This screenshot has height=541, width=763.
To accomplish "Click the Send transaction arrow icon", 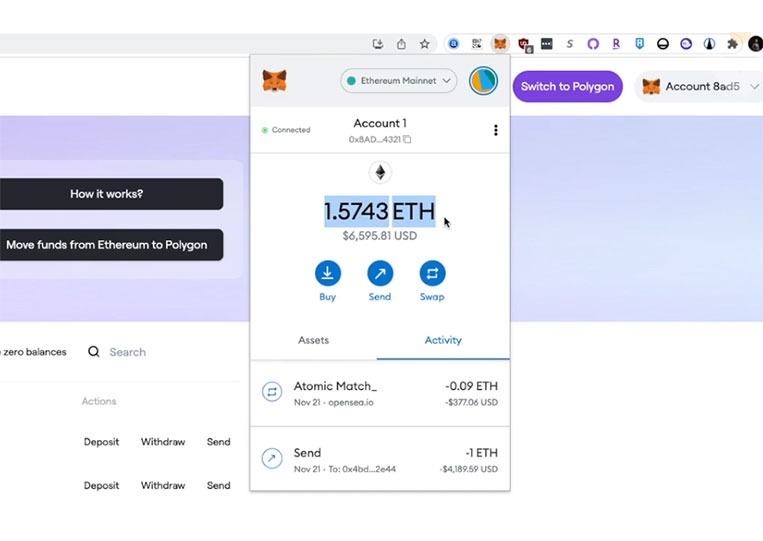I will tap(272, 458).
